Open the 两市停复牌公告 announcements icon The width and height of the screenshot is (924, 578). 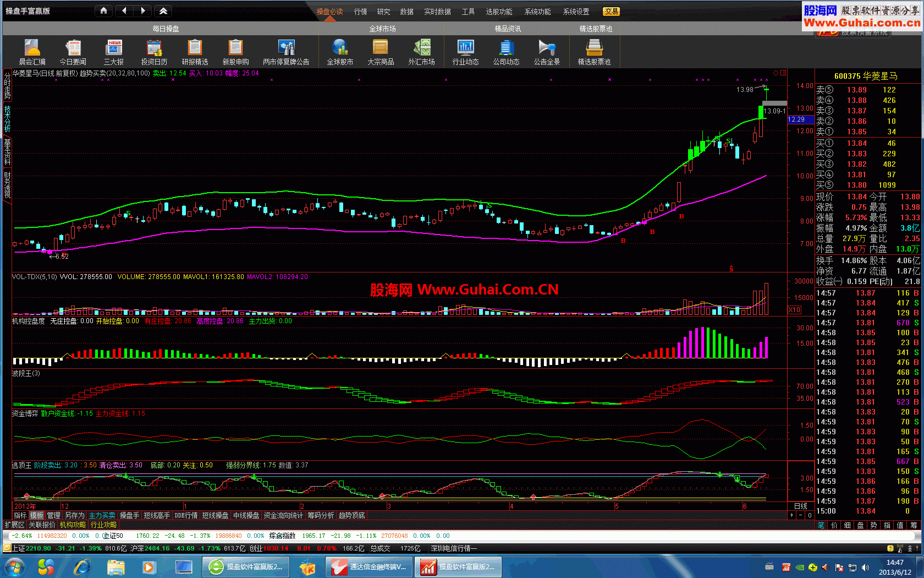pyautogui.click(x=286, y=52)
